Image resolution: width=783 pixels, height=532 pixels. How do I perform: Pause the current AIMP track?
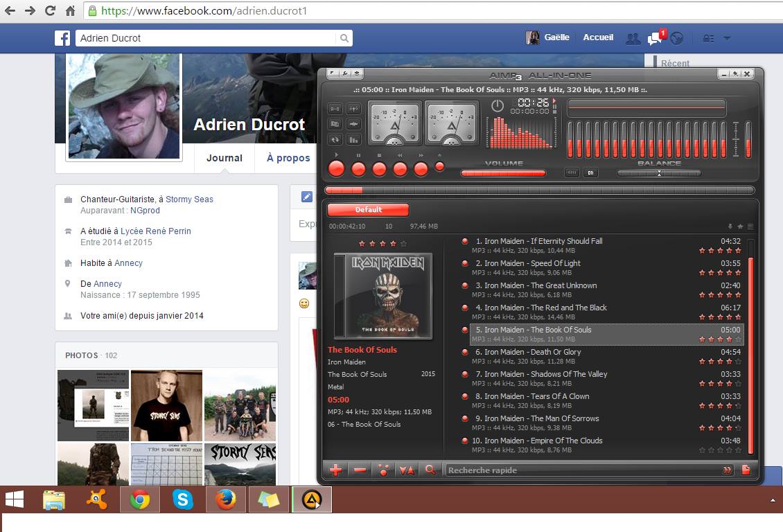(x=358, y=168)
